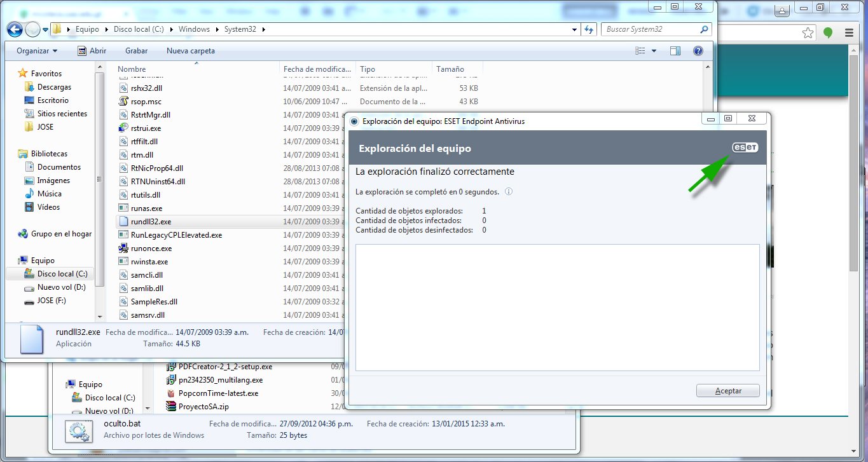Viewport: 868px width, 462px height.
Task: Select Equipo in front Explorer sidebar
Action: (43, 261)
